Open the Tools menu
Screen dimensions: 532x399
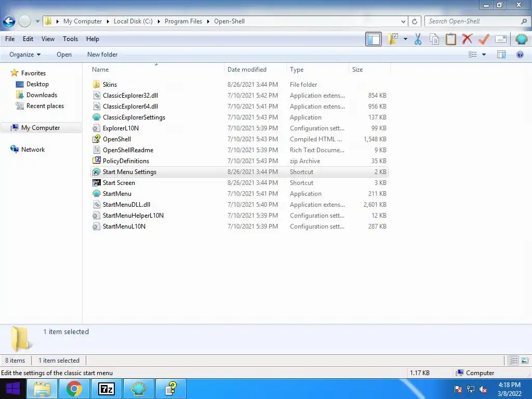click(x=70, y=39)
